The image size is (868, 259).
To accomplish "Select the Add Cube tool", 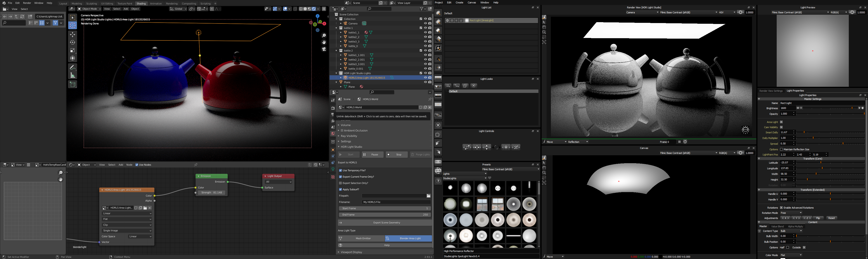I will pos(73,84).
